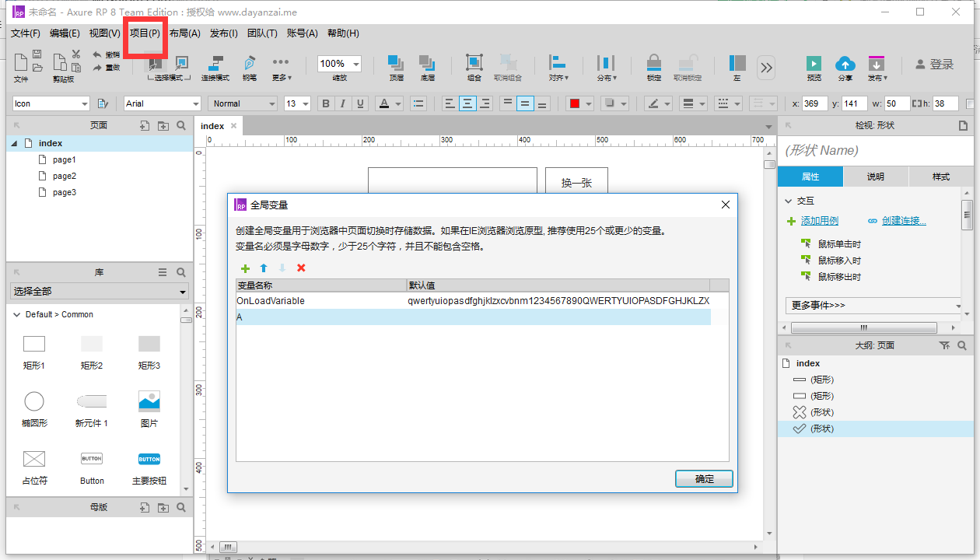The image size is (980, 560).
Task: Click the share (分享) cloud icon
Action: [x=845, y=64]
